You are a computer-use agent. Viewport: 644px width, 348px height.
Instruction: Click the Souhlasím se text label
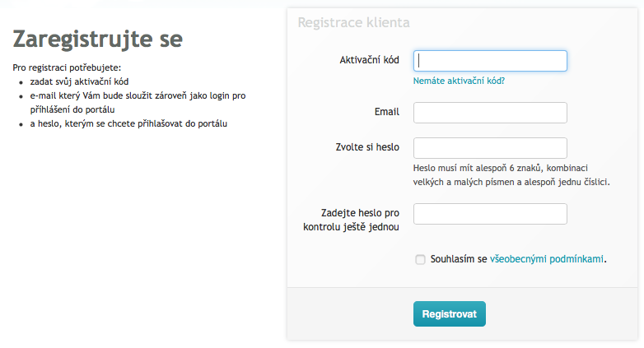[x=459, y=259]
